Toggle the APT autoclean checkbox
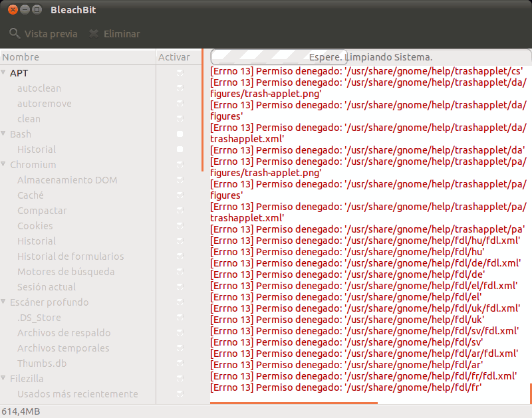Screen dimensions: 532x418 pyautogui.click(x=180, y=88)
